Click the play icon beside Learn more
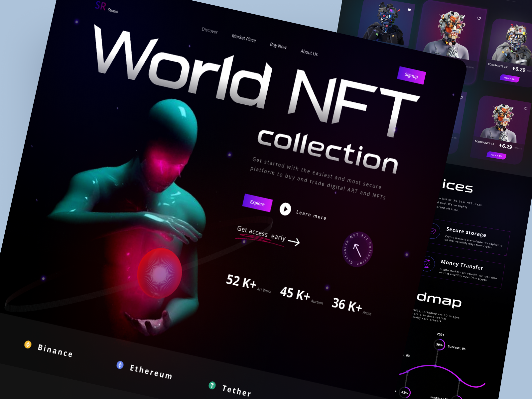The height and width of the screenshot is (399, 532). tap(285, 209)
